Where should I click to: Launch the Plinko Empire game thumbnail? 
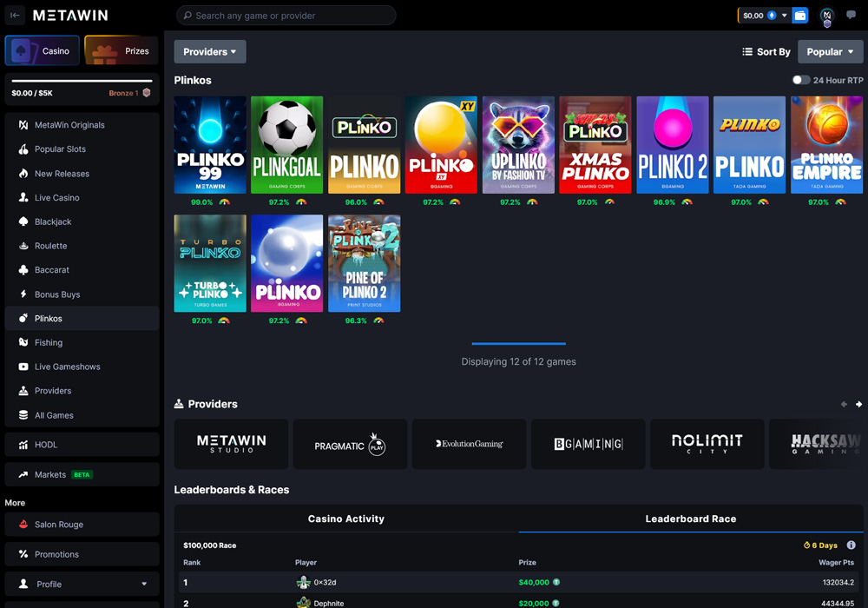(x=826, y=145)
